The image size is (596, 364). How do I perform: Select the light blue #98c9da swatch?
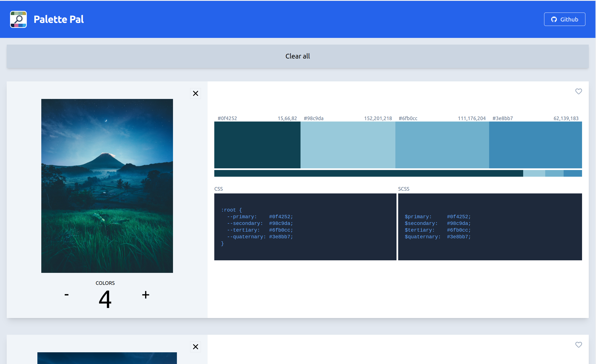pos(347,145)
